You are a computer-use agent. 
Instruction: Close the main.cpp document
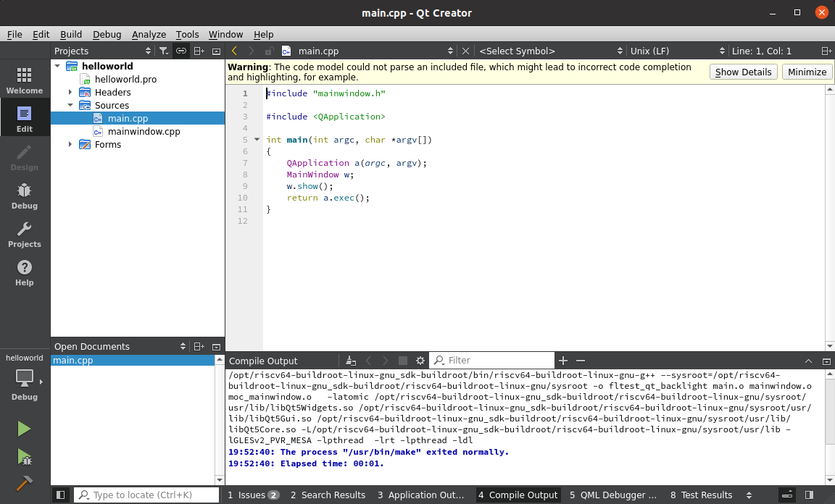coord(465,51)
